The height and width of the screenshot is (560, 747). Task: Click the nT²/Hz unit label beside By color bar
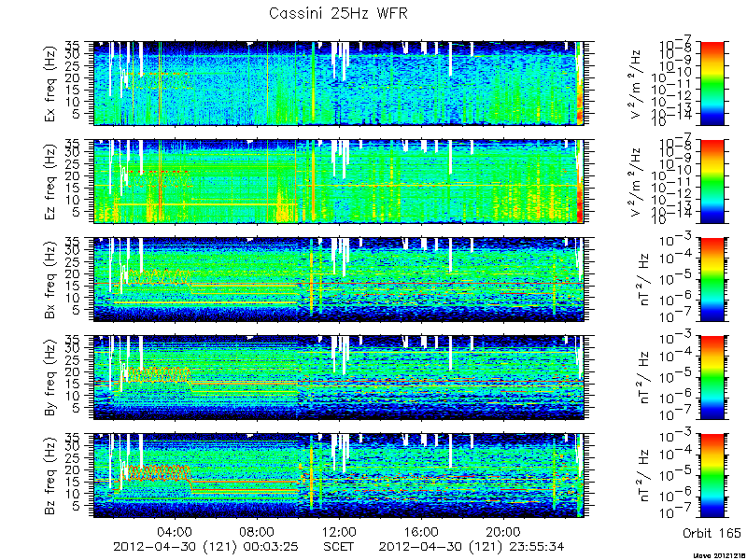point(642,378)
